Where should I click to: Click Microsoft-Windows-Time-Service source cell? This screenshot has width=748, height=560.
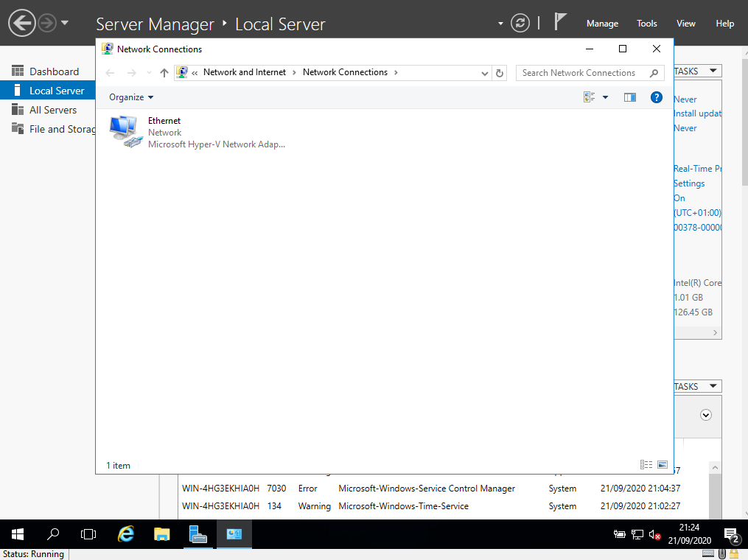(x=403, y=506)
